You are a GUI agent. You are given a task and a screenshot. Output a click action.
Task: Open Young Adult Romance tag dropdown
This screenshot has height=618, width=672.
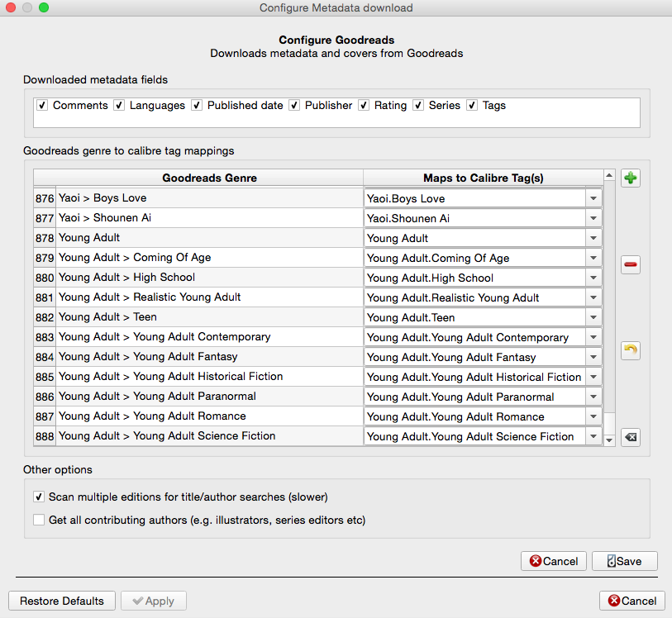point(593,416)
